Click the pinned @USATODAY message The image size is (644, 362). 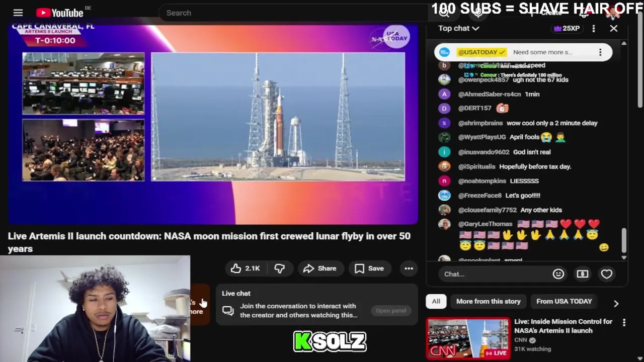pos(523,52)
